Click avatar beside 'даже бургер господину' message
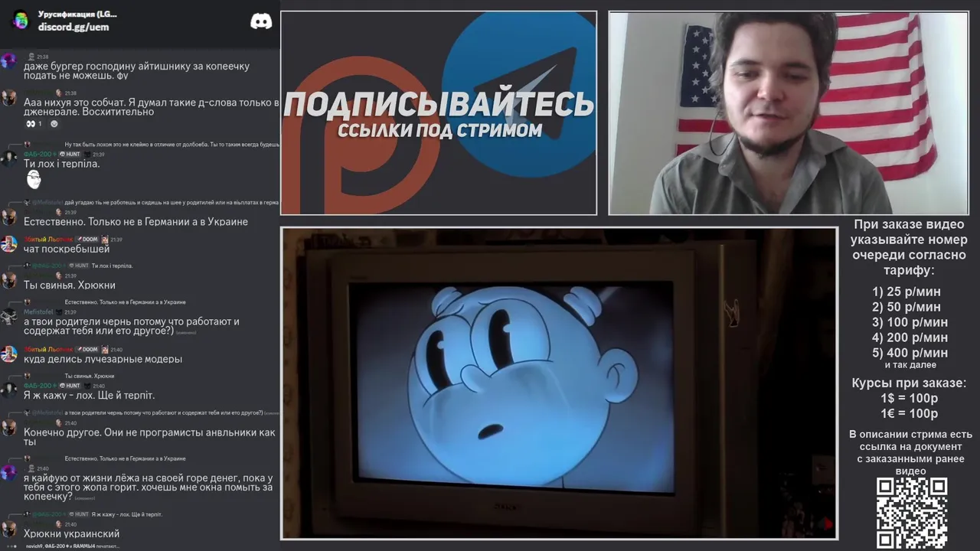980x551 pixels. point(8,61)
